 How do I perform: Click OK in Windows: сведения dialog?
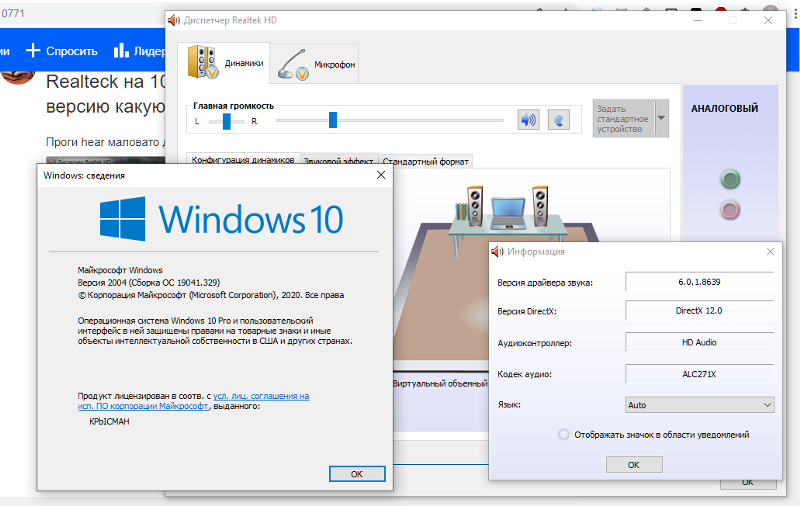(357, 474)
